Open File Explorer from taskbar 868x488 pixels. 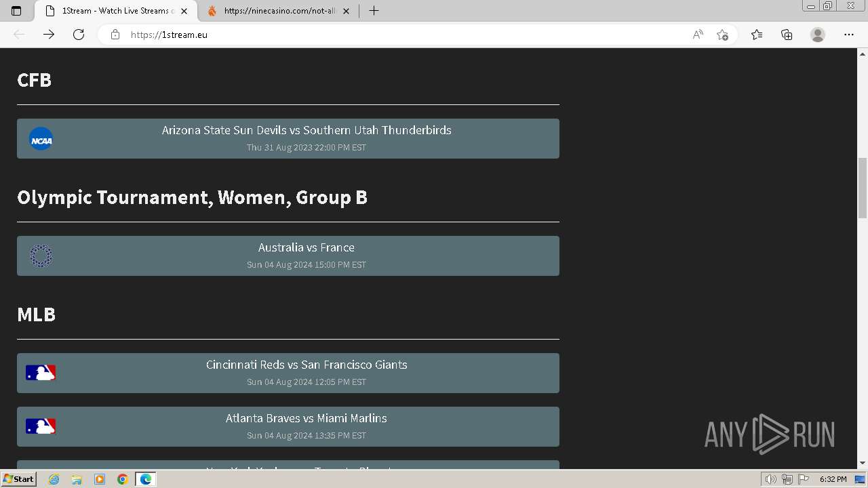tap(77, 479)
